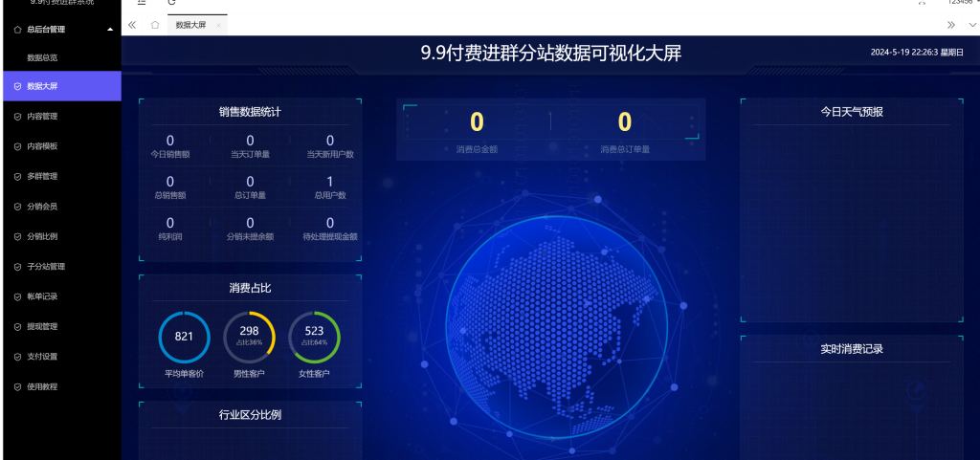980x460 pixels.
Task: Close the 数据大屏 tab
Action: tap(218, 26)
